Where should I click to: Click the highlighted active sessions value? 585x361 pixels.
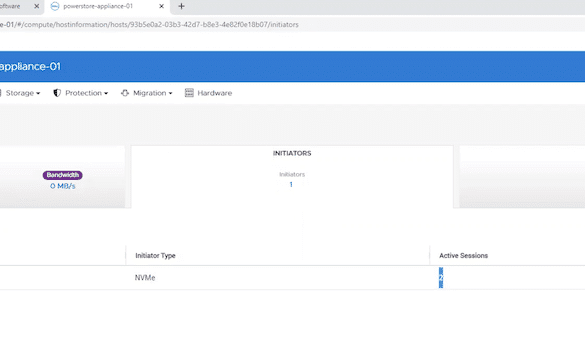441,277
